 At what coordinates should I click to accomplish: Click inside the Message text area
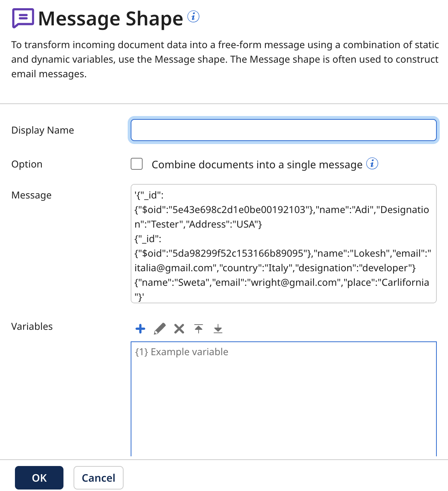[x=284, y=243]
